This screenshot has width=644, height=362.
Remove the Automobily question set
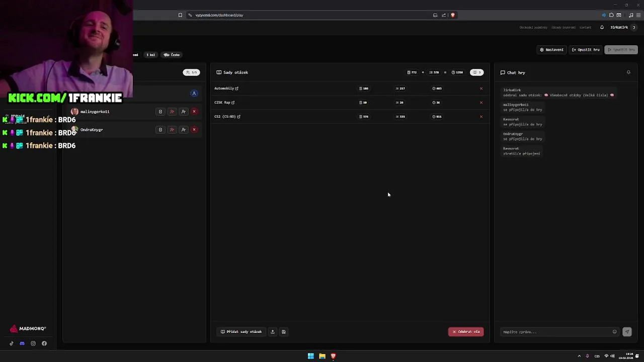(481, 88)
